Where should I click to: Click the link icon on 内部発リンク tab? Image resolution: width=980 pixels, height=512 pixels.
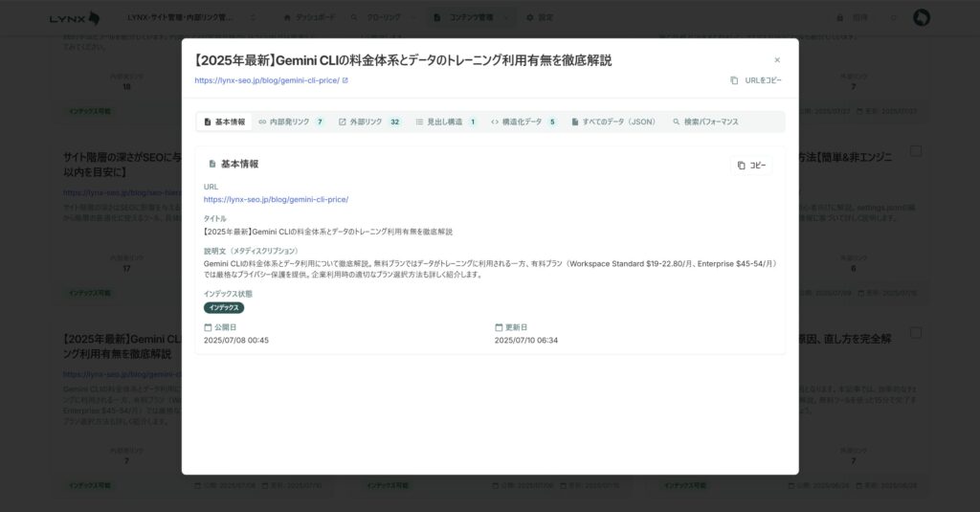pyautogui.click(x=262, y=122)
